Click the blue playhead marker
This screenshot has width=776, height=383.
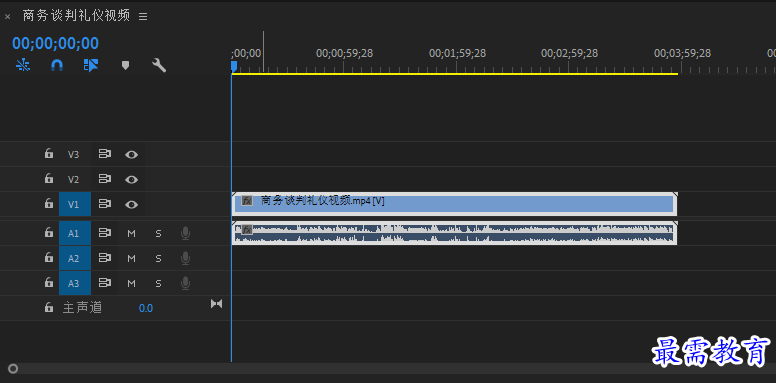click(234, 66)
